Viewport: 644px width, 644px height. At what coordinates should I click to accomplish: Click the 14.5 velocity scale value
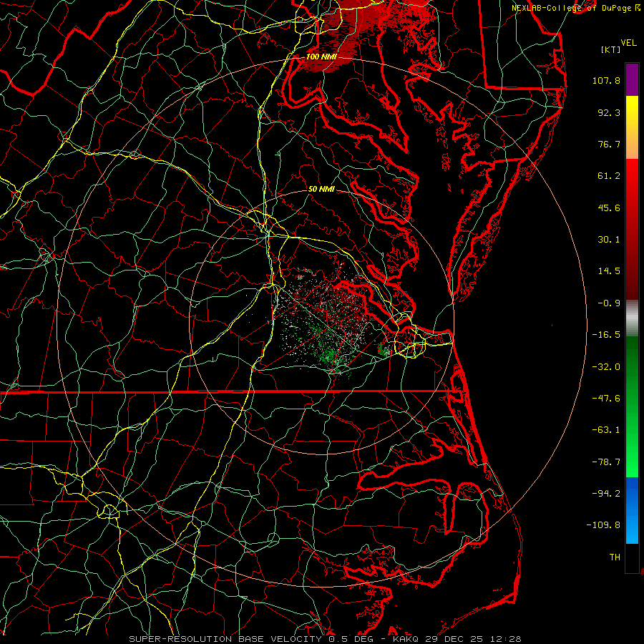coord(609,271)
